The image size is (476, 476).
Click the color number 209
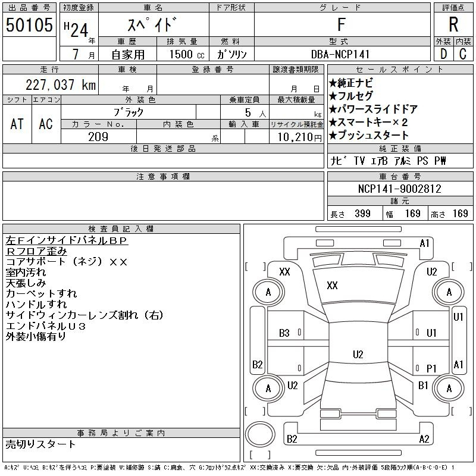(98, 137)
